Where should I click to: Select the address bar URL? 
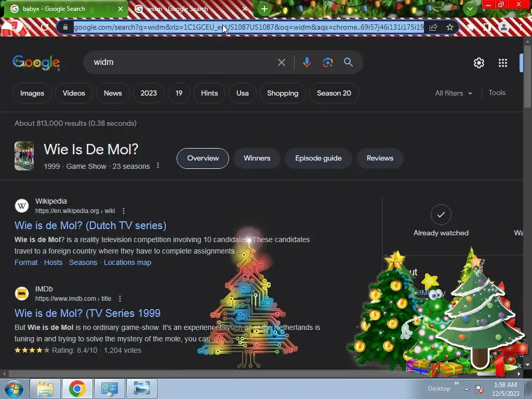click(249, 27)
